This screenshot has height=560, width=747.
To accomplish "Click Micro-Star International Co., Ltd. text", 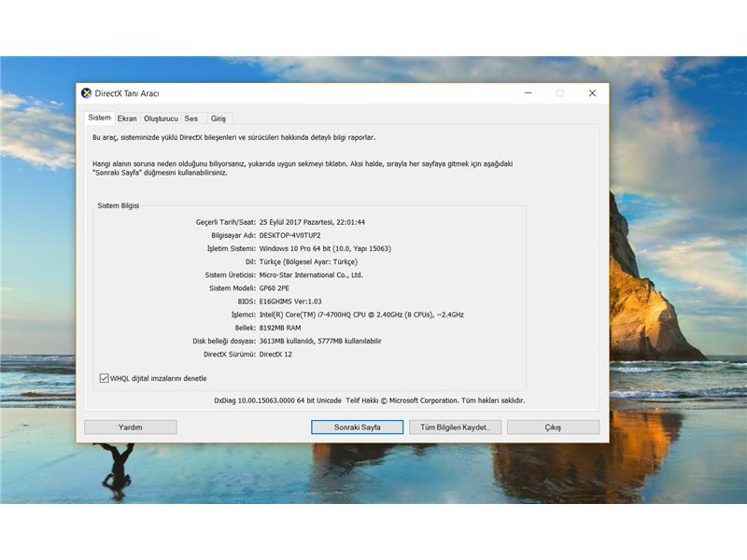I will coord(311,275).
